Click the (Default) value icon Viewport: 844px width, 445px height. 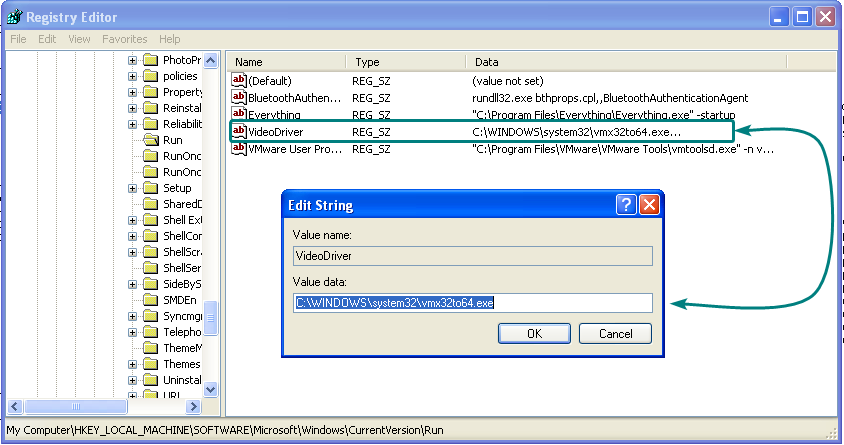click(239, 81)
